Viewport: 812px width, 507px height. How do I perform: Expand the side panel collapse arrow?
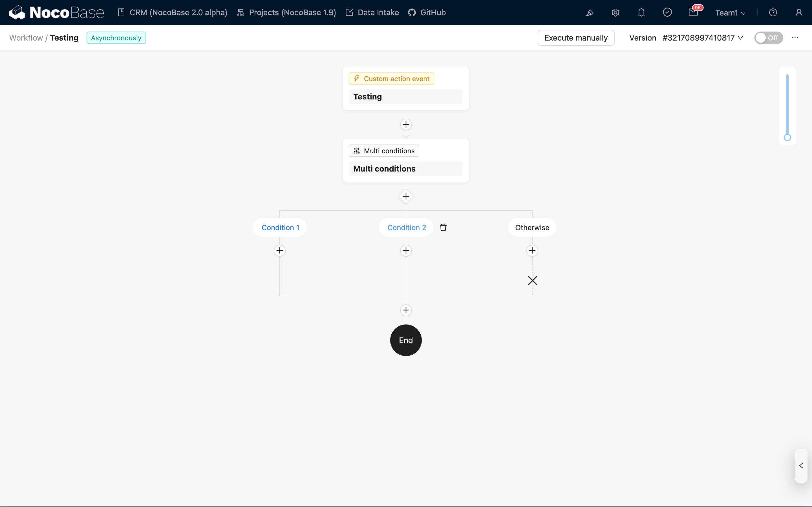tap(801, 466)
